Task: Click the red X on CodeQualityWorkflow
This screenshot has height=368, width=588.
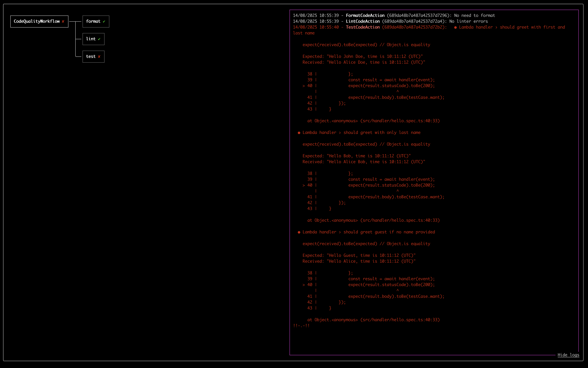Action: pyautogui.click(x=63, y=21)
